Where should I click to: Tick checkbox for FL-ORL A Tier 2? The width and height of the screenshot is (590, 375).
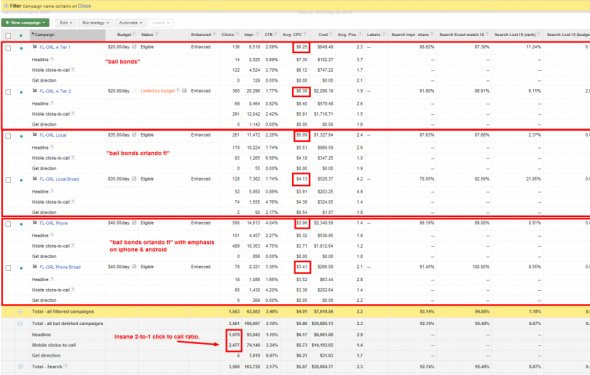point(8,92)
